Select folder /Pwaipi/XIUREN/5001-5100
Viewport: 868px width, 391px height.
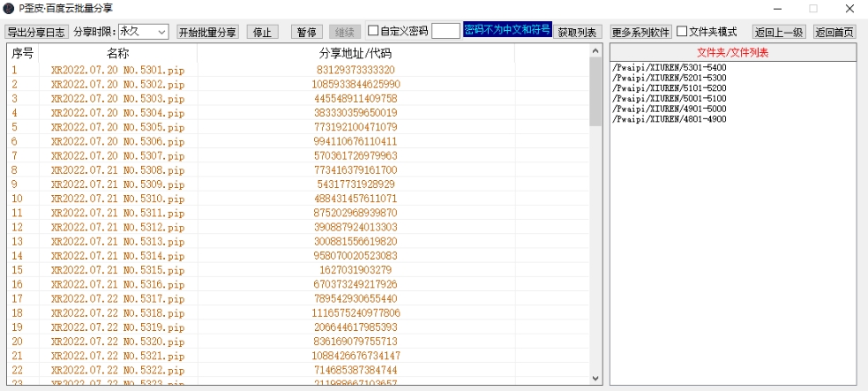click(670, 99)
